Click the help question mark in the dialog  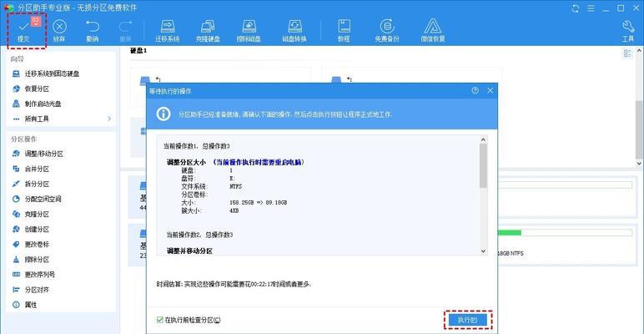(x=475, y=90)
